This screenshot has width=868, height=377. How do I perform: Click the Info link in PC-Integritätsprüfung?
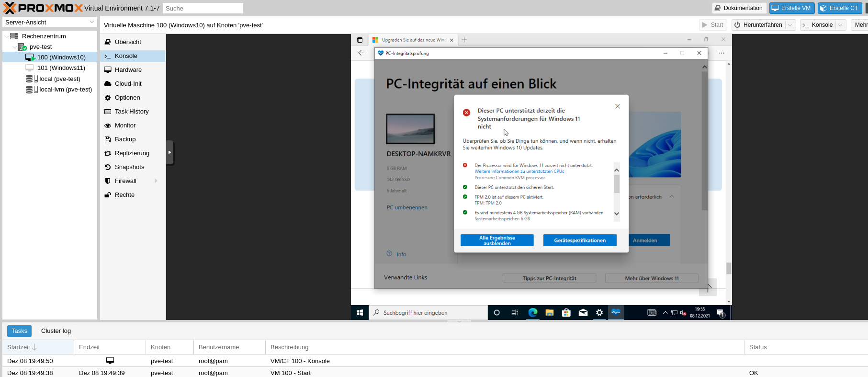click(x=401, y=254)
